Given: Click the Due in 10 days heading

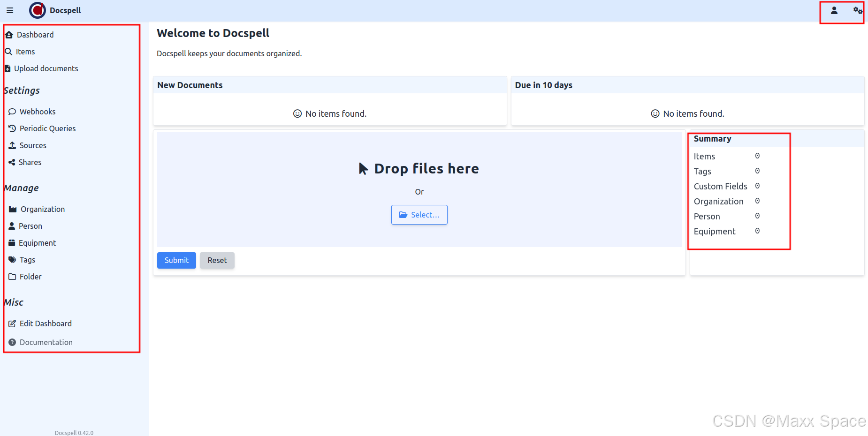Looking at the screenshot, I should pos(544,85).
